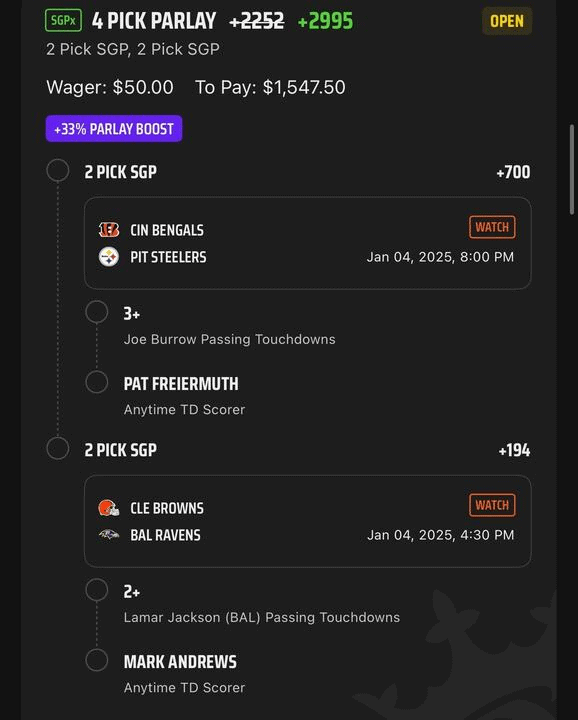Click status circle beside second 2 Pick SGP
The width and height of the screenshot is (578, 720).
(x=58, y=449)
